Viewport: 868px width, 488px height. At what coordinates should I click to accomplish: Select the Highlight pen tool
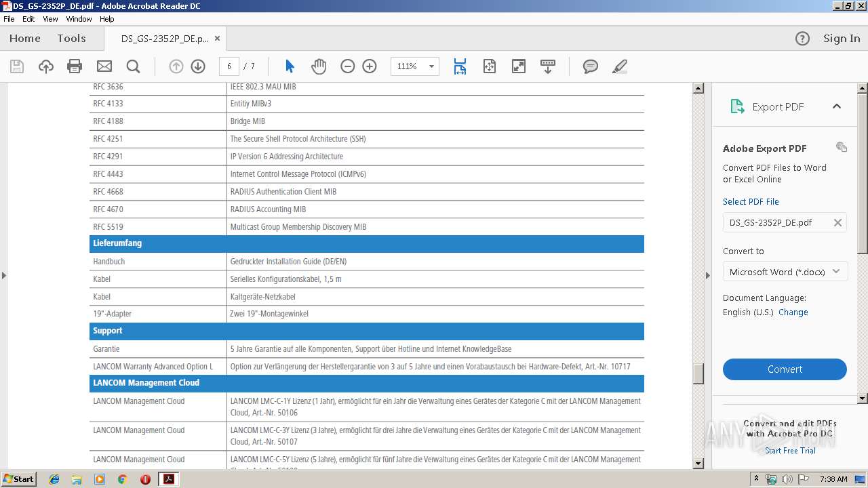(619, 66)
